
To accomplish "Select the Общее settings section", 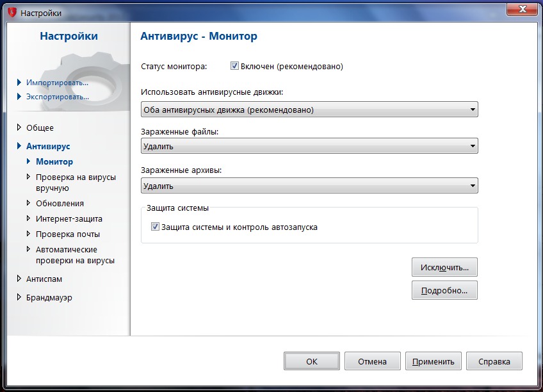I will (40, 127).
